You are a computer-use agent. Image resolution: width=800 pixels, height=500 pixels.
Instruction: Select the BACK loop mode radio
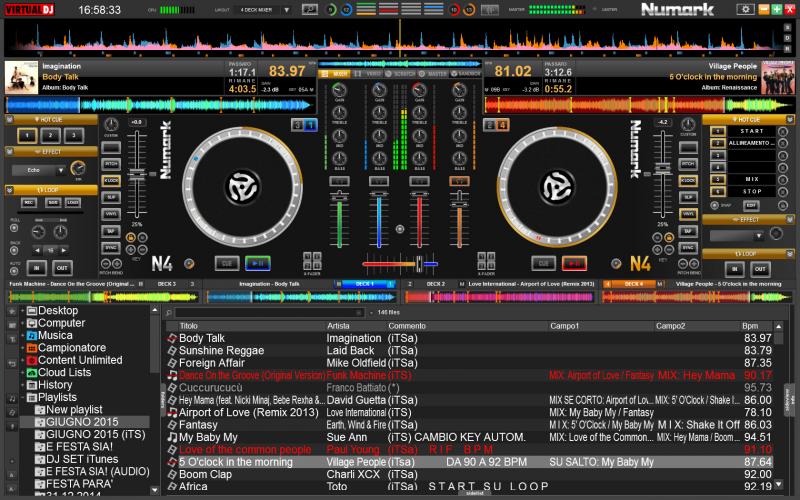coord(14,251)
